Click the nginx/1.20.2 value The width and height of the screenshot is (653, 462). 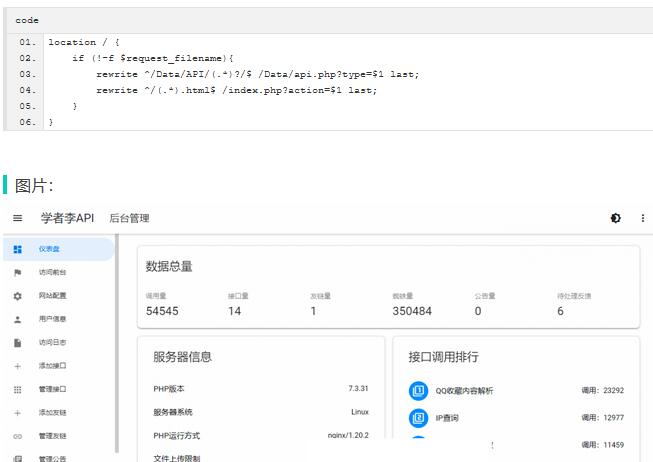tap(348, 435)
